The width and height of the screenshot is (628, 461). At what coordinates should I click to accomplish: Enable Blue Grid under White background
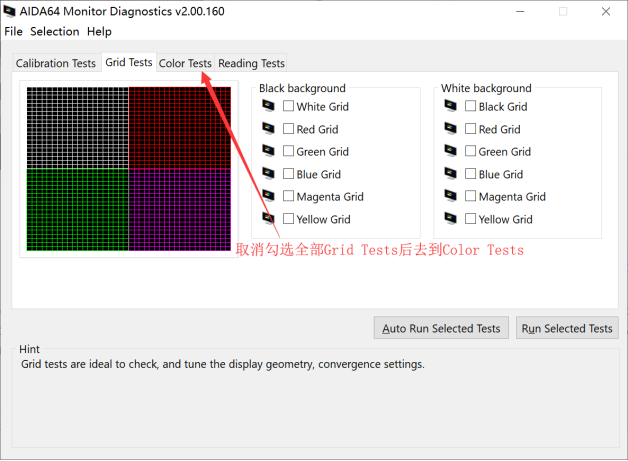(471, 174)
